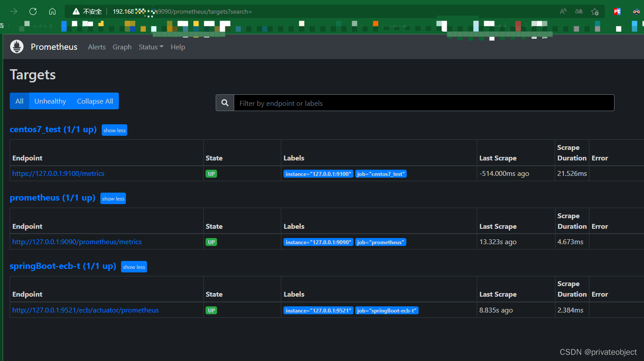
Task: Click the translate icon in the address bar
Action: pyautogui.click(x=579, y=11)
